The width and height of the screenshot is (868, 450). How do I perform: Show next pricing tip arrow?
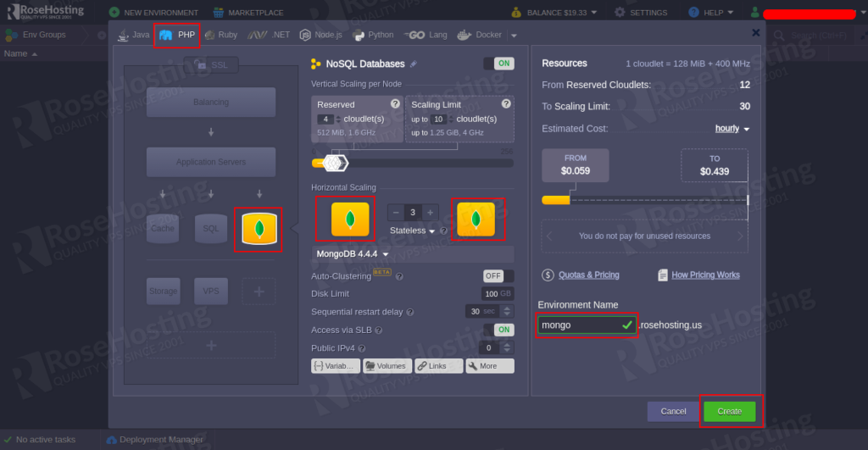740,236
